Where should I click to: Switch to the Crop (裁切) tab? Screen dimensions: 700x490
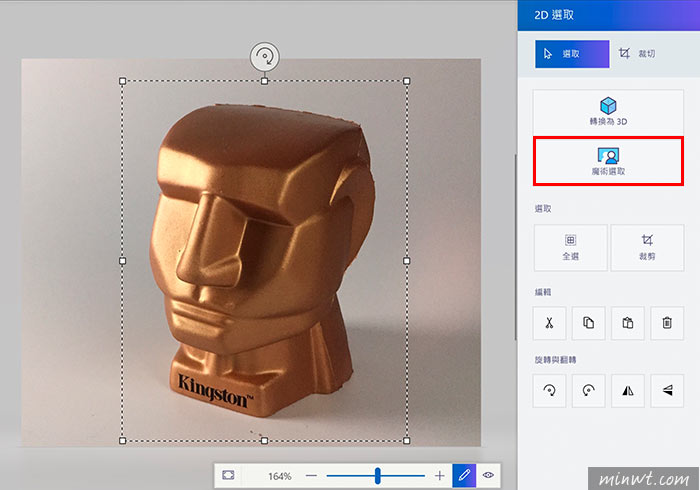tap(637, 54)
